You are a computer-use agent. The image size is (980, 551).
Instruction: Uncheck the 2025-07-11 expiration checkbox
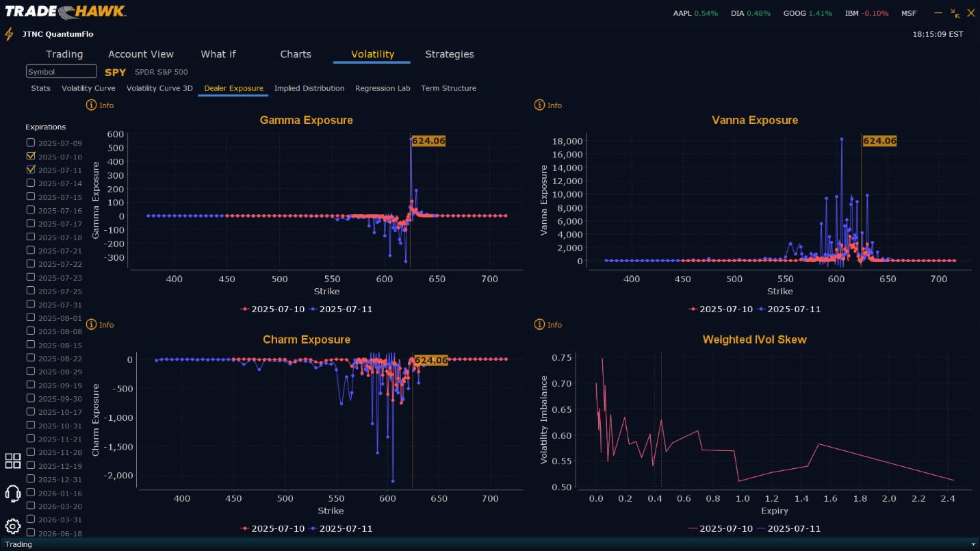(31, 169)
